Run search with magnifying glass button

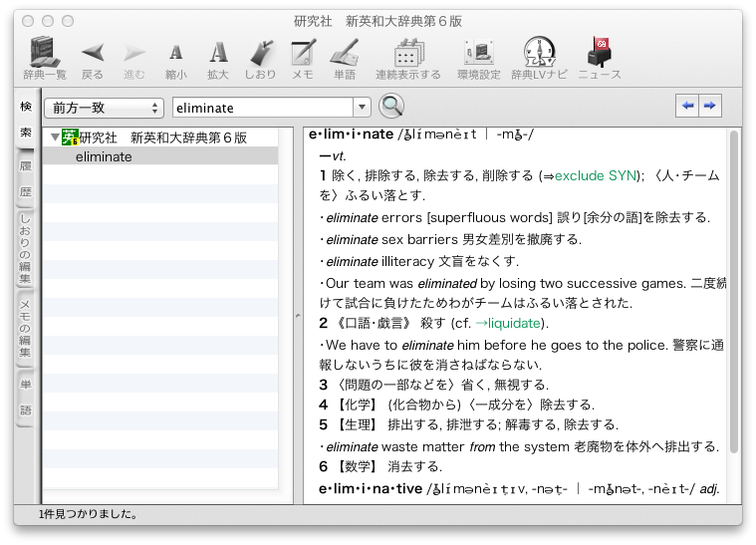point(391,106)
